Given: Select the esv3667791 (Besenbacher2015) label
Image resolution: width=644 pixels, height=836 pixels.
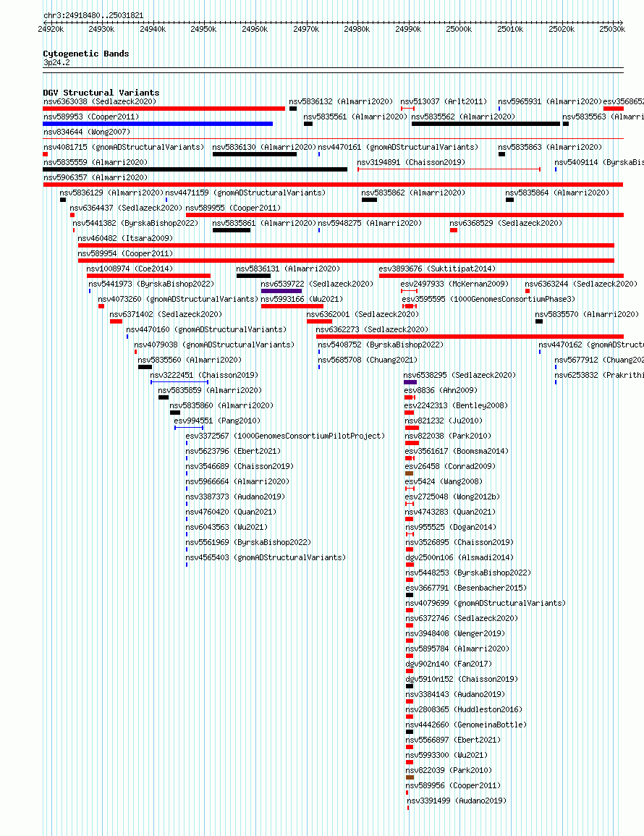Looking at the screenshot, I should (466, 588).
